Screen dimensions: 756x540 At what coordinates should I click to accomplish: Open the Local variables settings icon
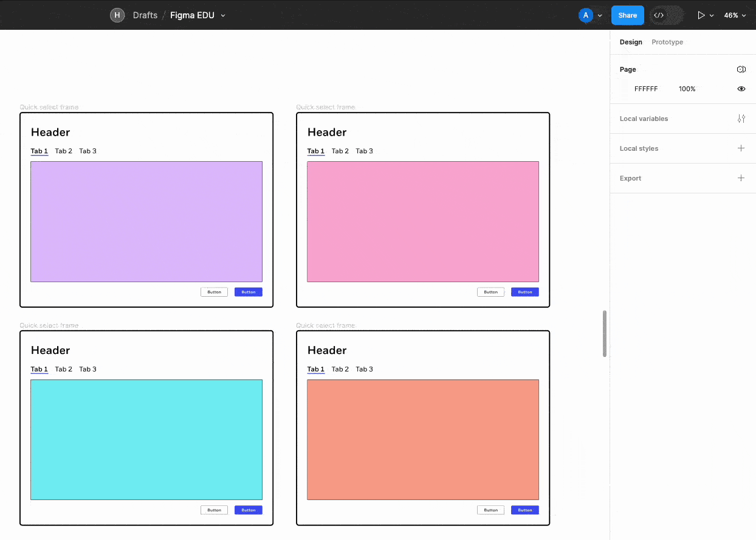(x=741, y=119)
